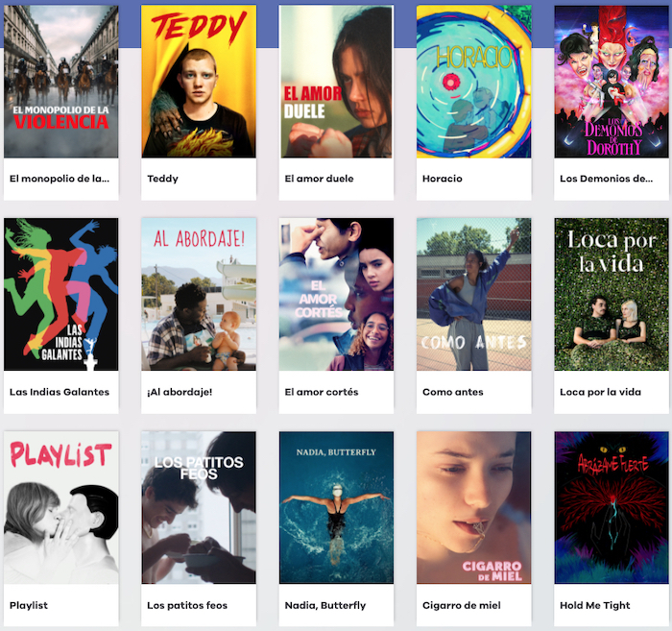This screenshot has width=672, height=631.
Task: Click the Teddy title text below poster
Action: tap(163, 179)
